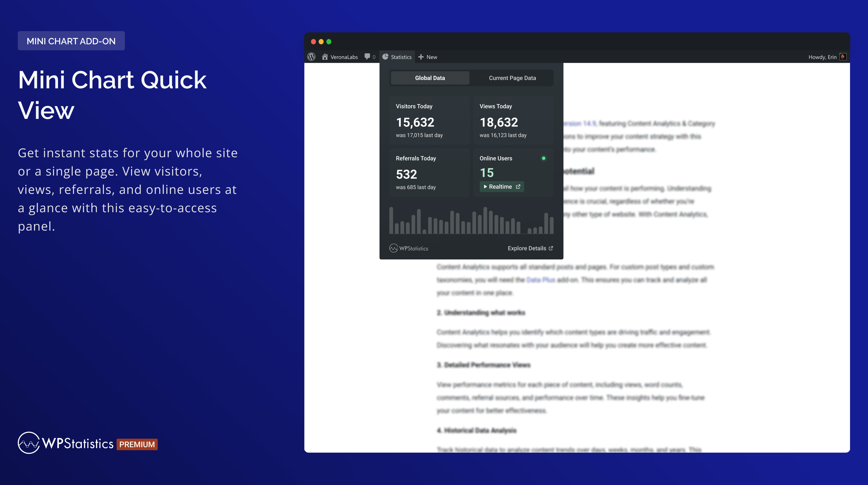Screen dimensions: 868x485
Task: Click the views count 18,632
Action: pyautogui.click(x=499, y=122)
